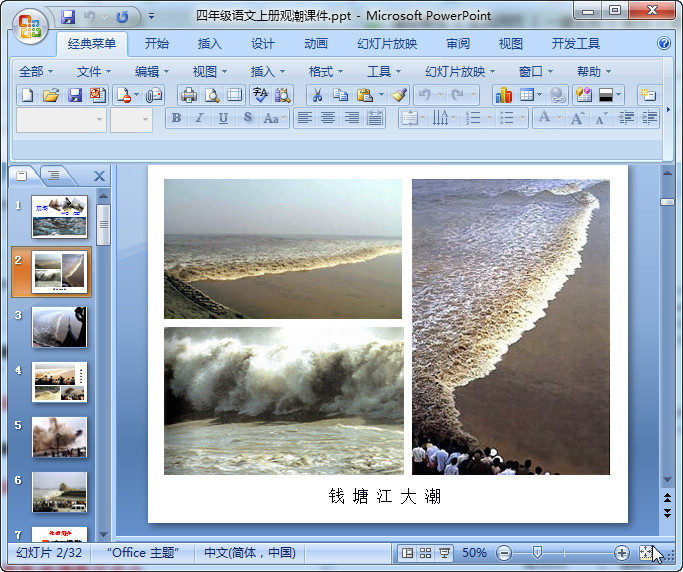
Task: Switch to slide sorter view in status bar
Action: coord(425,553)
